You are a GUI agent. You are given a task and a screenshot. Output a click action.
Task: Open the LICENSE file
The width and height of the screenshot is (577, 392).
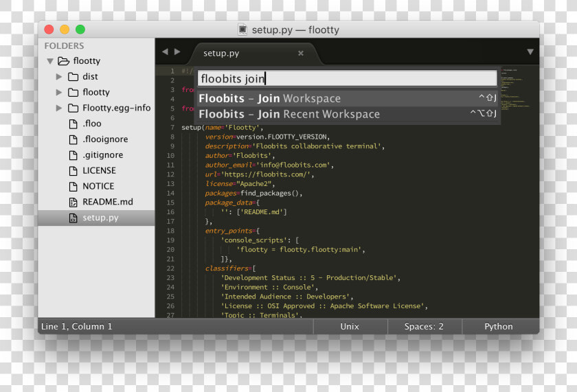tap(99, 171)
